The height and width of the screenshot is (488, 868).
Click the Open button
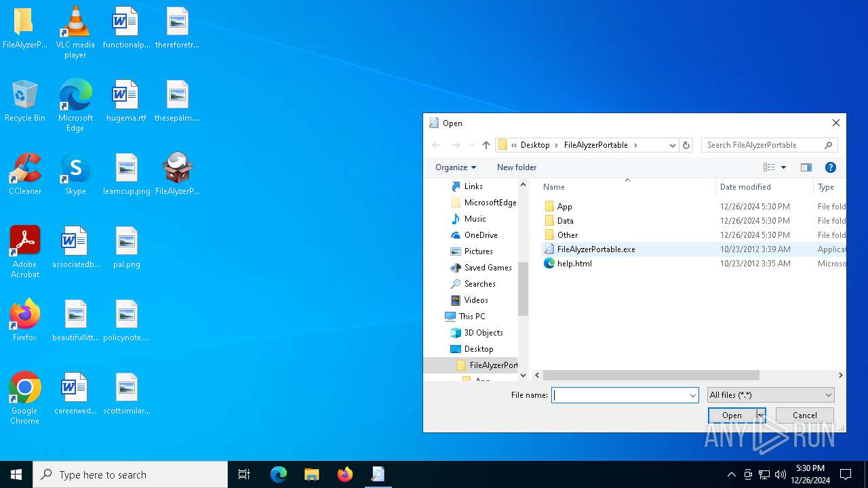(732, 415)
